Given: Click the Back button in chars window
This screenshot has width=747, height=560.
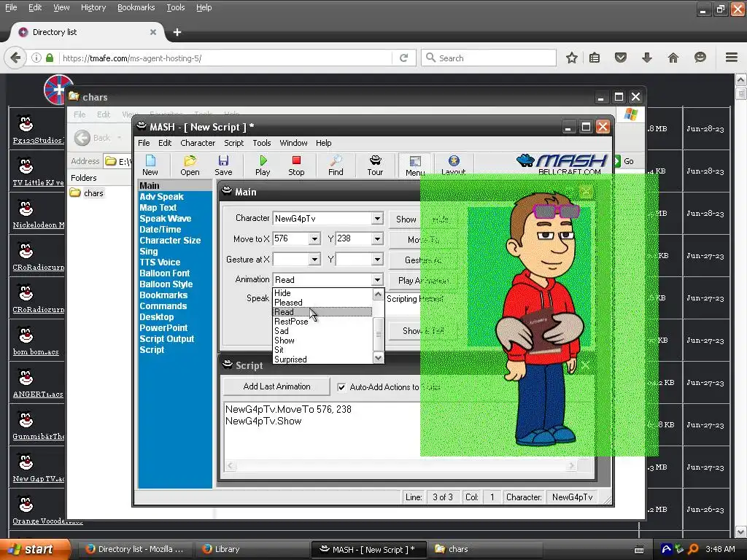Looking at the screenshot, I should pyautogui.click(x=93, y=138).
